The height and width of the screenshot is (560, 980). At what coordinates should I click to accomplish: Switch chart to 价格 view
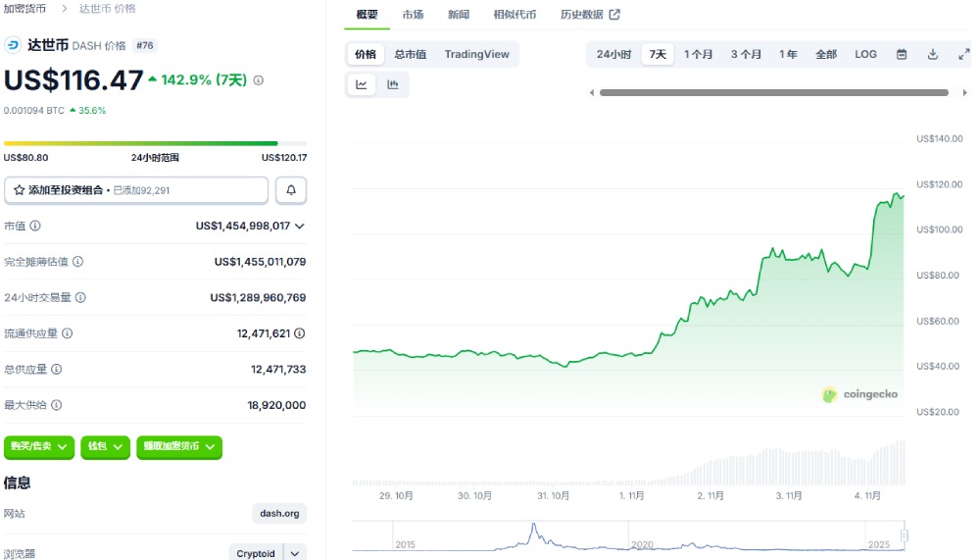pos(366,55)
